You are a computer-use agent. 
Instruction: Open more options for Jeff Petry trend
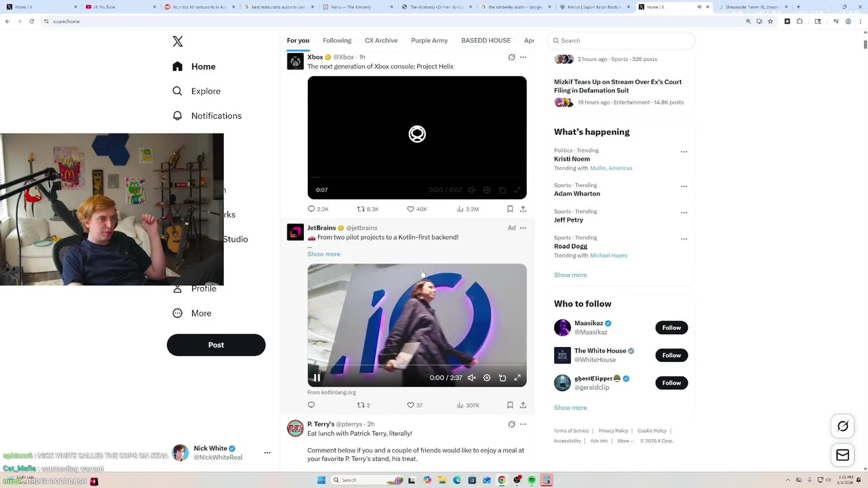tap(684, 213)
